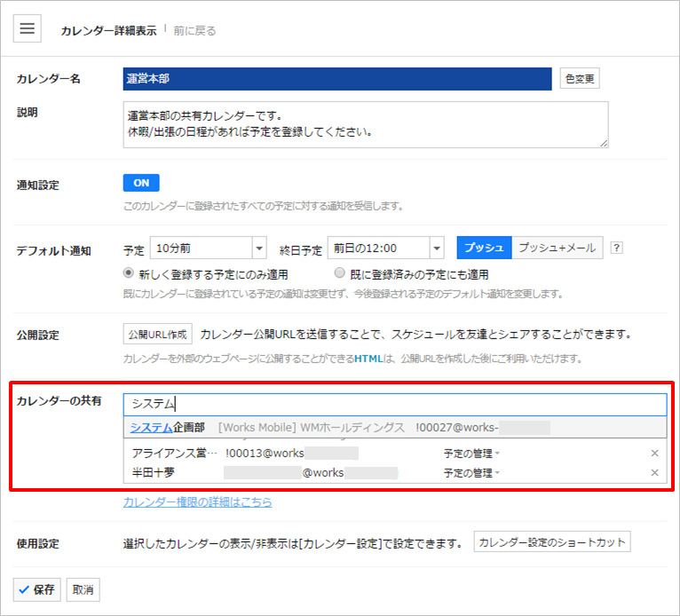Expand 予定の管理 permission for アライアンス営
This screenshot has height=616, width=680.
tap(471, 454)
